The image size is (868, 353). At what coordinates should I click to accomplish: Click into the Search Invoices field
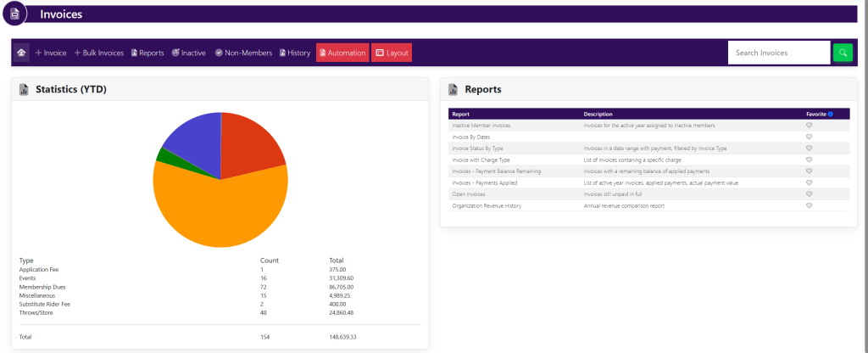[778, 53]
